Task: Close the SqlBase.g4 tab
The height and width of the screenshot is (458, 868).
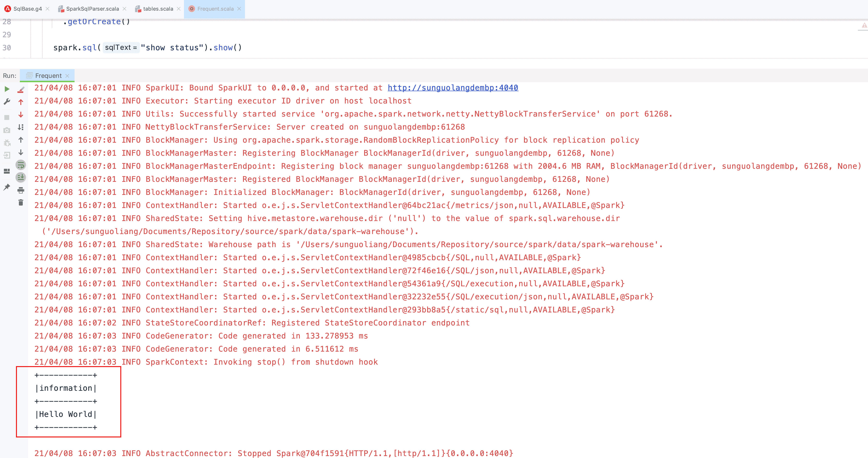Action: click(47, 9)
